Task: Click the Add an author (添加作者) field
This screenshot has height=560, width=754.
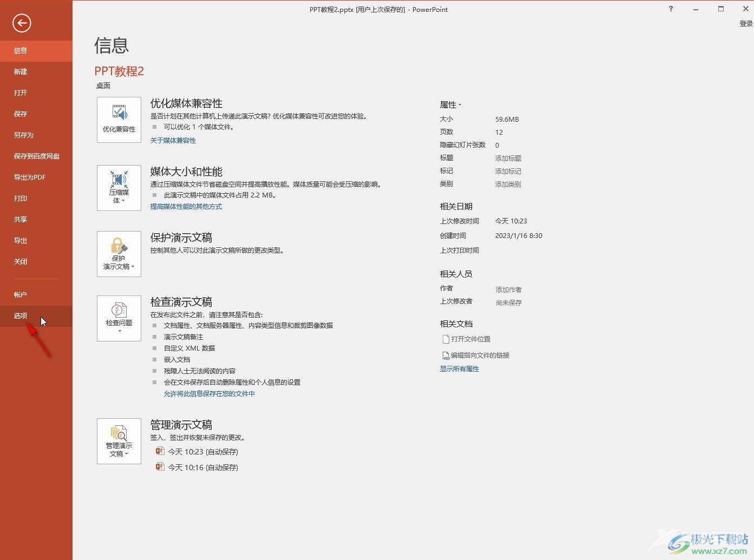Action: pyautogui.click(x=509, y=290)
